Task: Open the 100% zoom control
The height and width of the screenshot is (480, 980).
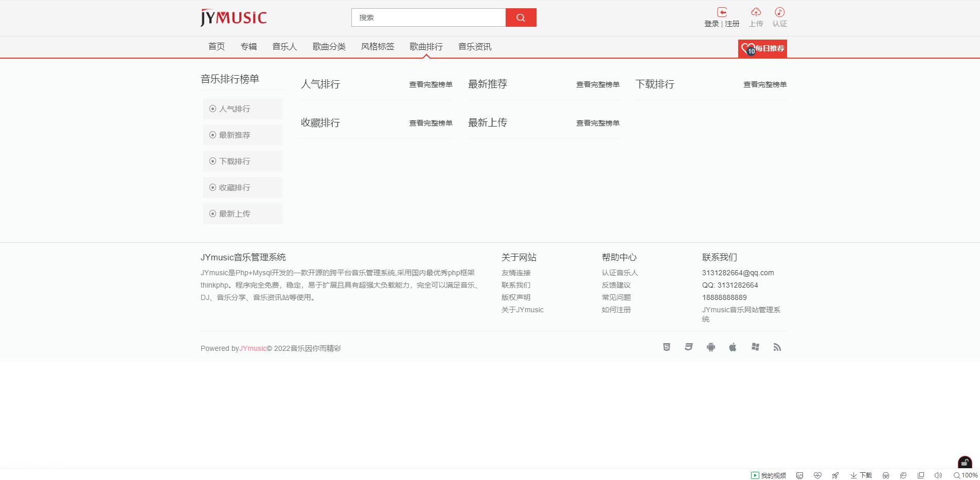Action: (965, 475)
